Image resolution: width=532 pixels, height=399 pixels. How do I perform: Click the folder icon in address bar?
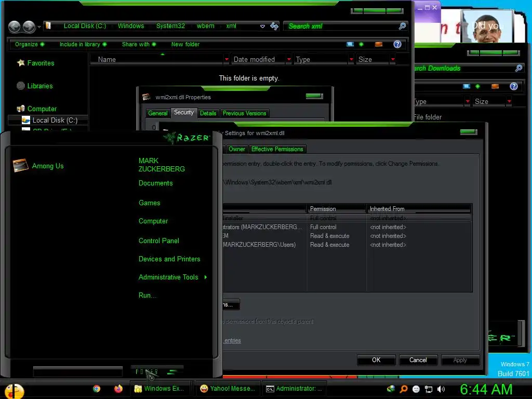[x=48, y=25]
